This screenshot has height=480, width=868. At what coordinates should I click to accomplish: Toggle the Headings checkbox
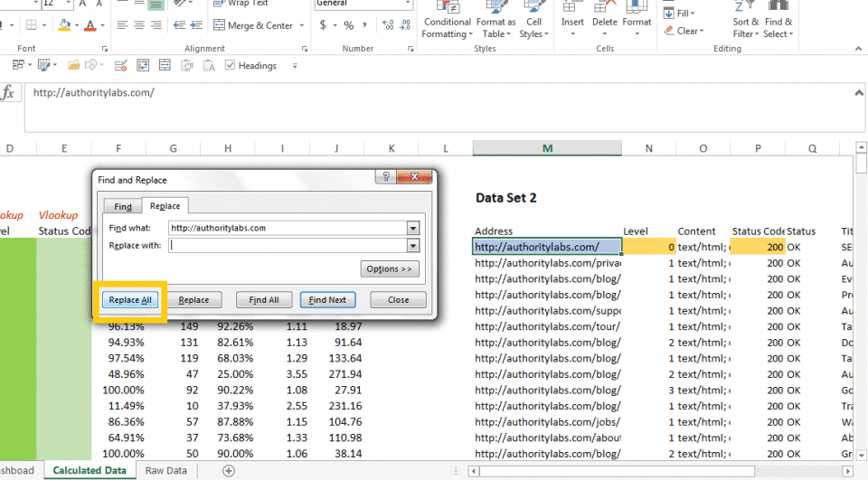[230, 65]
